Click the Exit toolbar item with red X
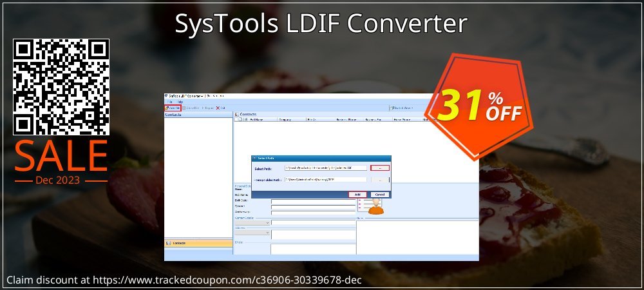The height and width of the screenshot is (290, 644). pos(220,108)
